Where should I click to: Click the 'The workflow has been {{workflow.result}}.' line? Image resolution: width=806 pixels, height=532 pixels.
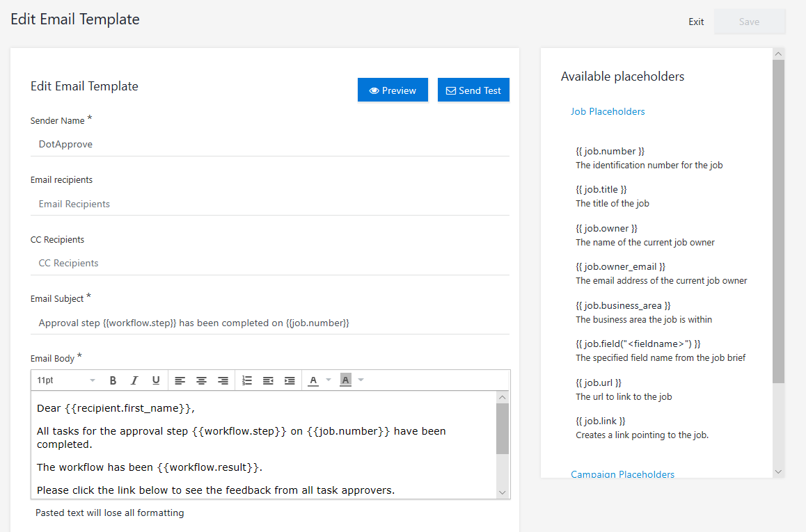click(150, 467)
